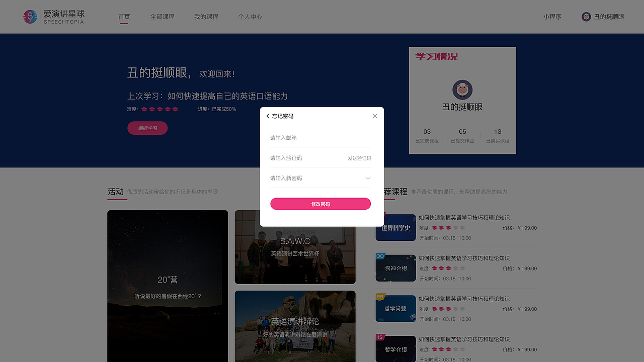This screenshot has height=362, width=644.
Task: Click first strawberry difficulty icon under welcome text
Action: coord(144,109)
